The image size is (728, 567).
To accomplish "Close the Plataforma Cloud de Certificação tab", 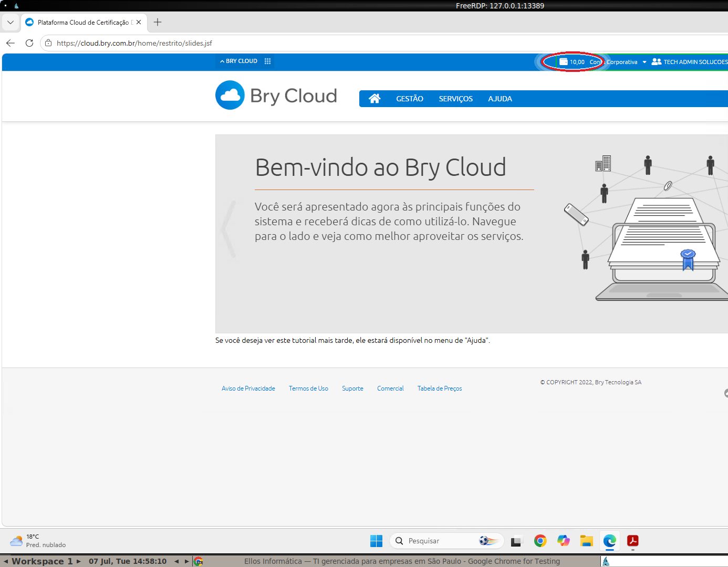I will pos(139,22).
